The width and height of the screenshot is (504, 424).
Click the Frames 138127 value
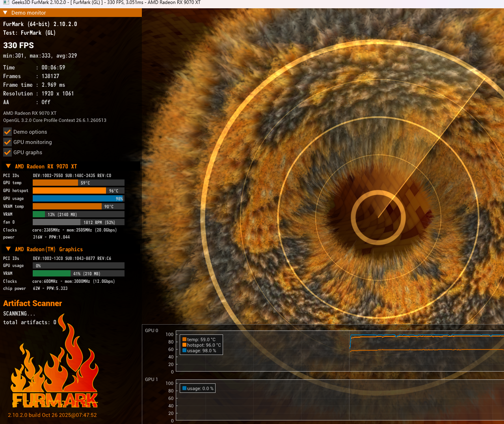[50, 76]
